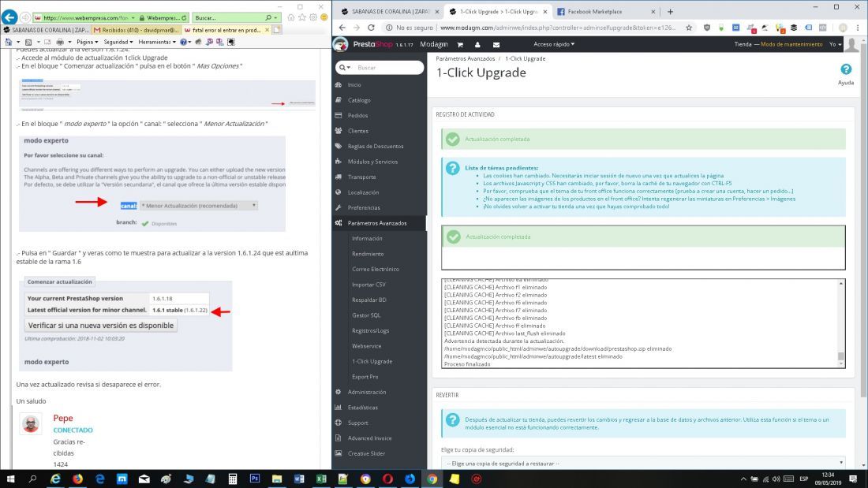Close the Facebook Marketplace tab
Screen dimensions: 868x488
653,11
